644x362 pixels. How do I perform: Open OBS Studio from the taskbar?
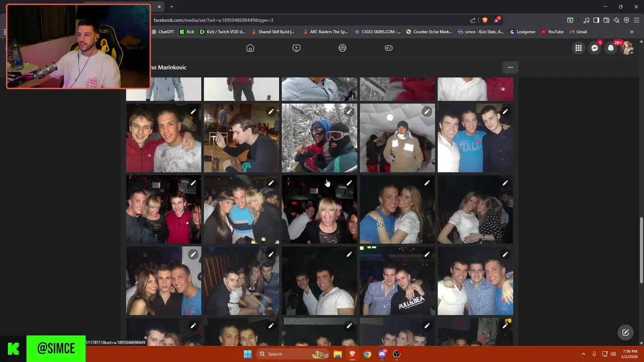[396, 354]
